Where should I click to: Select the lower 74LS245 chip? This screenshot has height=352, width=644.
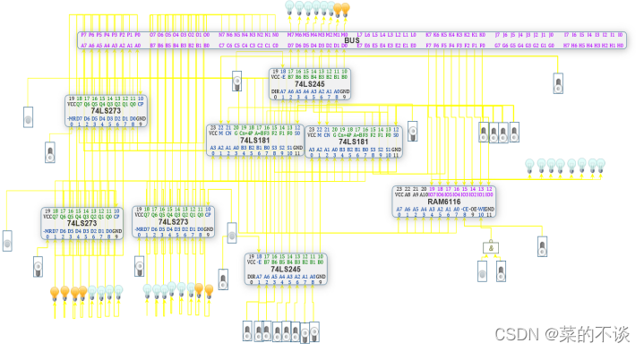(x=286, y=269)
